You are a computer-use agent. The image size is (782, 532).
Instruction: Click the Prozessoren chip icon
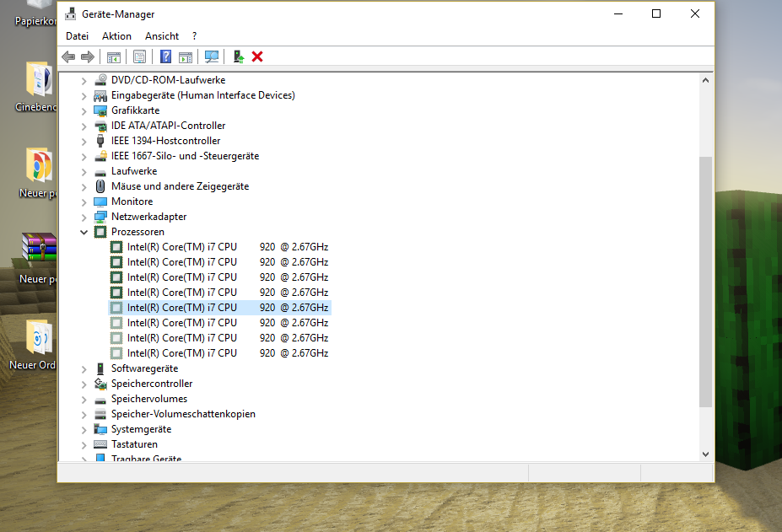(100, 232)
